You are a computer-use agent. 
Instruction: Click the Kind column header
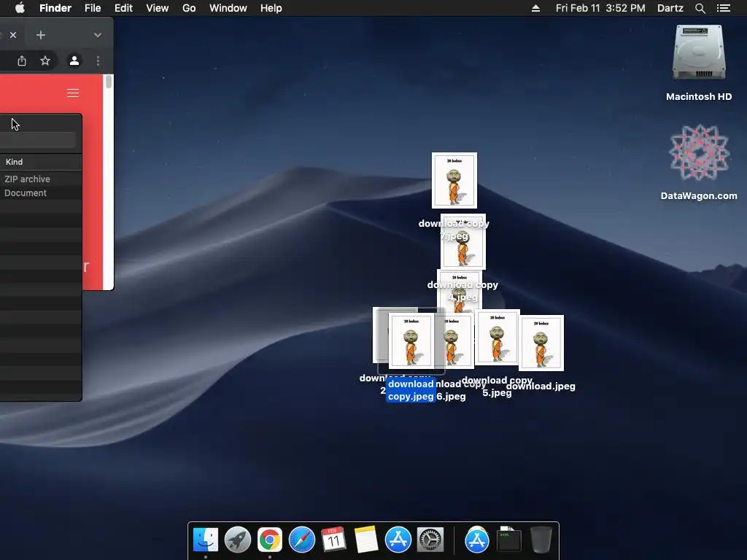click(x=41, y=162)
